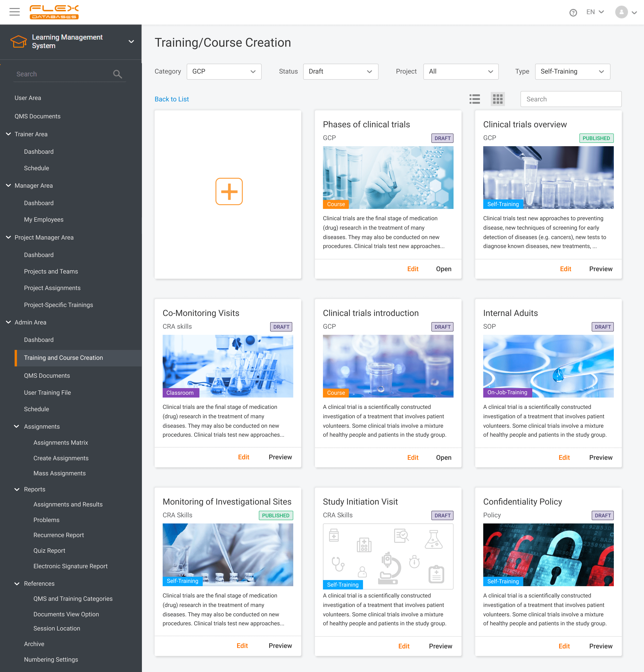The height and width of the screenshot is (672, 644).
Task: Collapse the Reports submenu
Action: click(17, 489)
